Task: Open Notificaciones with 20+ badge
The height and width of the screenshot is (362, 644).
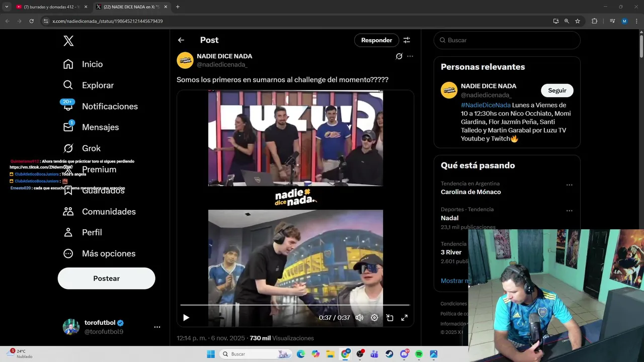Action: [100, 107]
